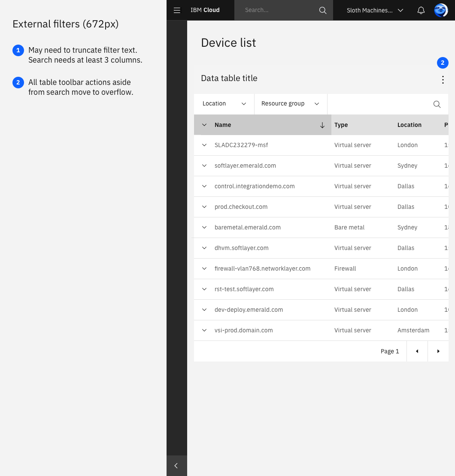455x476 pixels.
Task: Open the hamburger navigation menu
Action: tap(177, 10)
